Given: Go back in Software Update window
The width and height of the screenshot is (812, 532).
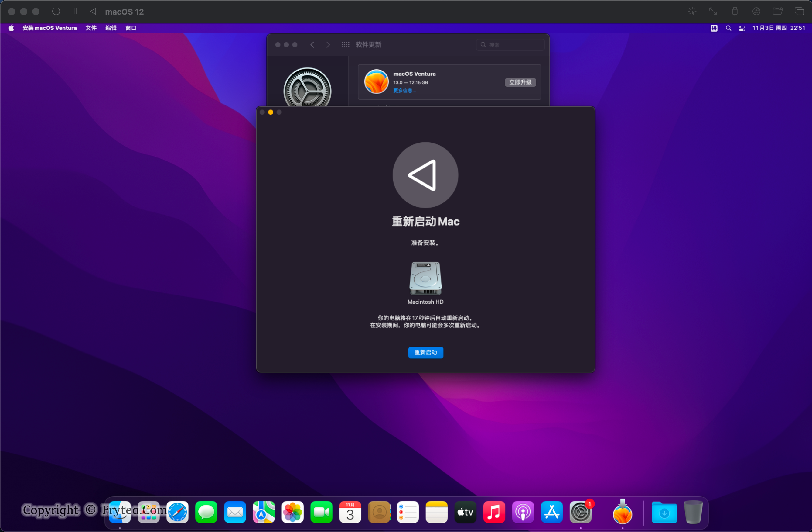Looking at the screenshot, I should (312, 45).
